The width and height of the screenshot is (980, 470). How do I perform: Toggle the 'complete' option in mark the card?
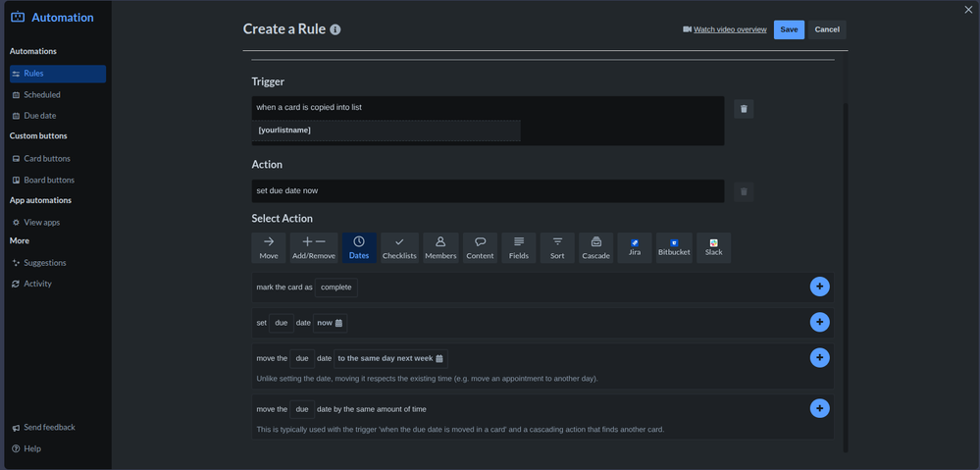click(336, 287)
